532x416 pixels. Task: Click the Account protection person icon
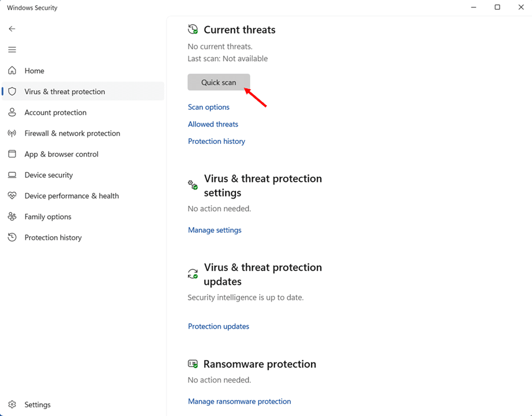12,113
